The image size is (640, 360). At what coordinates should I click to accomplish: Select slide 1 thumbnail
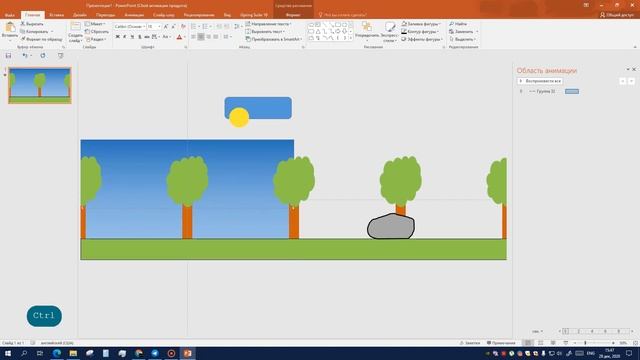[x=40, y=86]
